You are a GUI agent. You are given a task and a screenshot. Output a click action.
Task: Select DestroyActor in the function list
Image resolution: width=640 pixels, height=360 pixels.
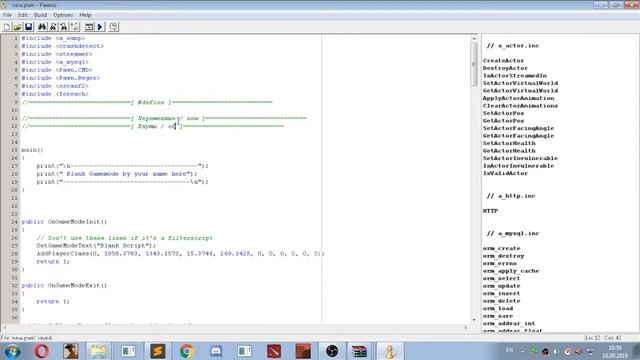[505, 68]
